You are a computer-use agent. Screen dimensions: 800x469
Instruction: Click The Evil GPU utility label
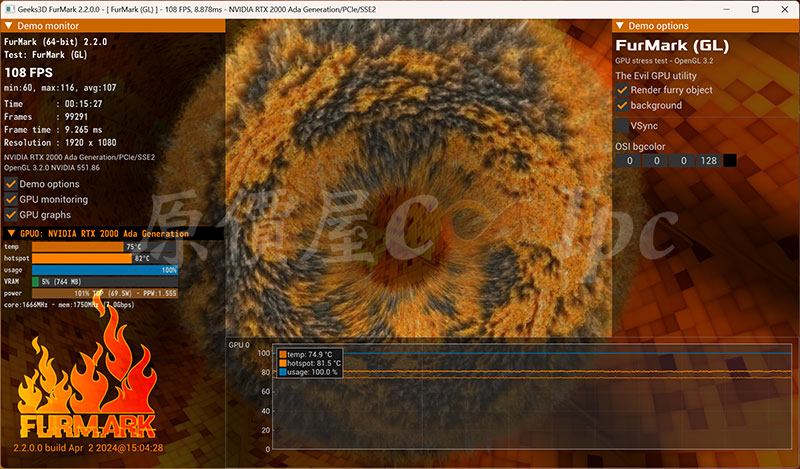tap(656, 76)
